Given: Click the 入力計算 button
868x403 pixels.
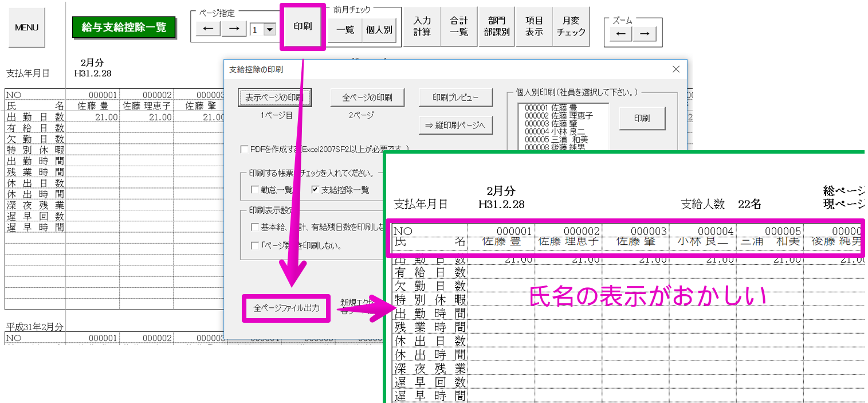Looking at the screenshot, I should point(422,26).
